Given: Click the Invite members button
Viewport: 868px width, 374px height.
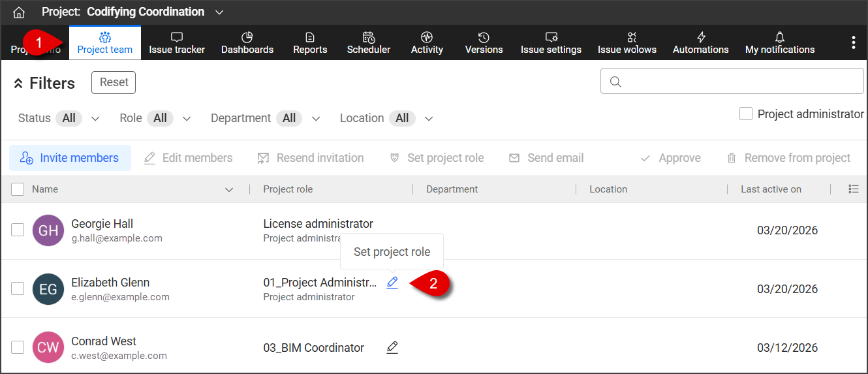Looking at the screenshot, I should point(70,158).
